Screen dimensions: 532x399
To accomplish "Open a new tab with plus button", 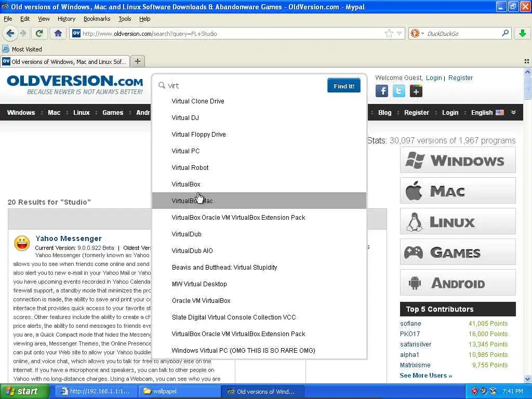I will pos(137,61).
